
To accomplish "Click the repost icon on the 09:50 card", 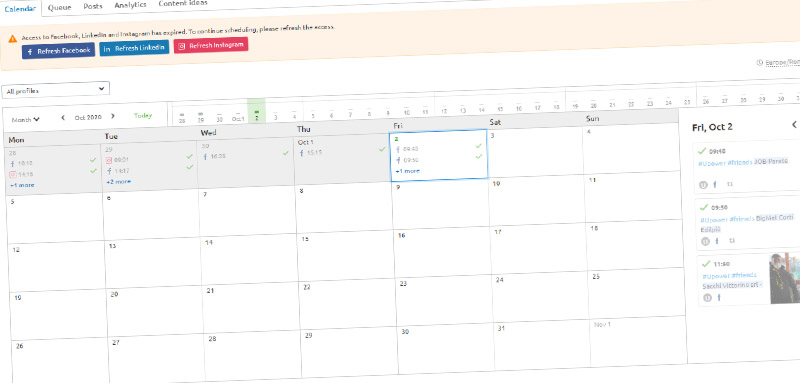I will tap(731, 240).
